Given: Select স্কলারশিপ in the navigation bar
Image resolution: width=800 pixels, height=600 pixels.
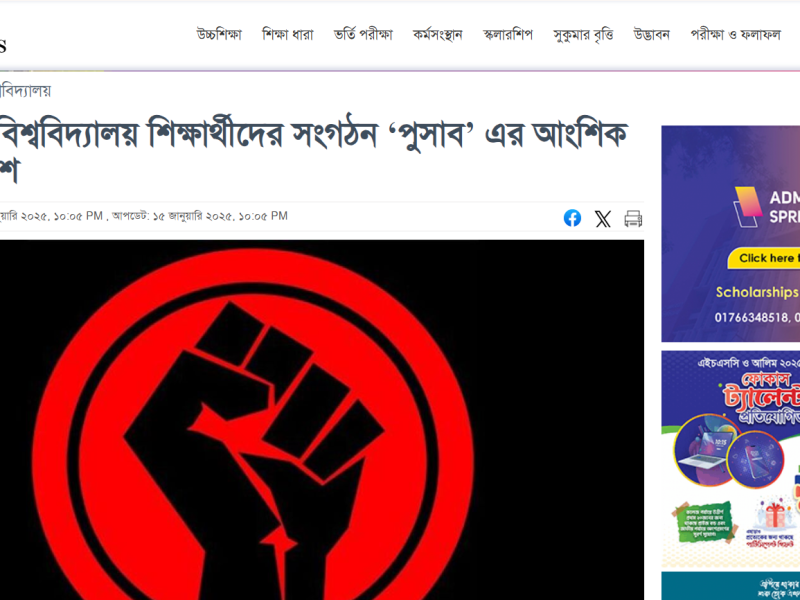Looking at the screenshot, I should [508, 35].
